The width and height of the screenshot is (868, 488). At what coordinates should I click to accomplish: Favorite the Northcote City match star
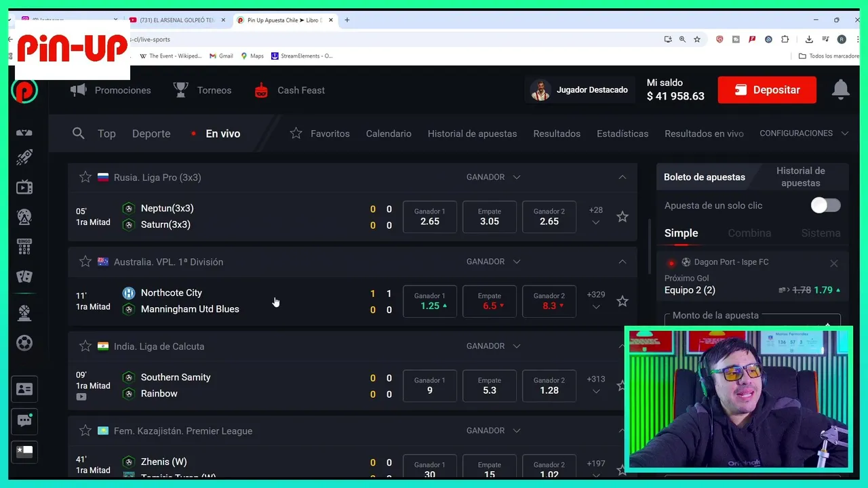pos(623,301)
